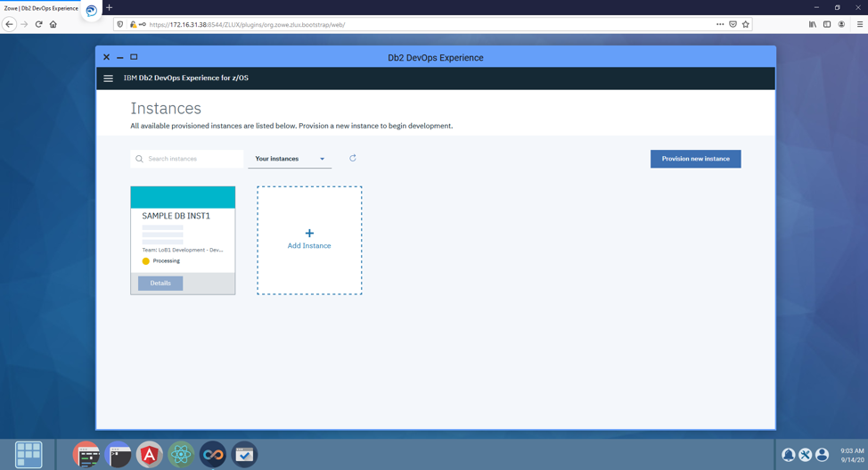
Task: Click the Instances page heading
Action: point(166,109)
